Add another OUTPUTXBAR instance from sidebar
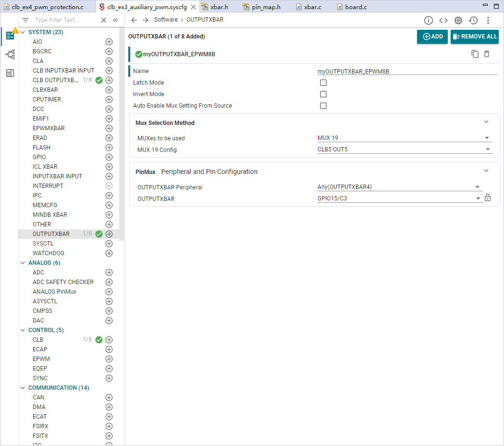The height and width of the screenshot is (446, 504). [x=109, y=234]
